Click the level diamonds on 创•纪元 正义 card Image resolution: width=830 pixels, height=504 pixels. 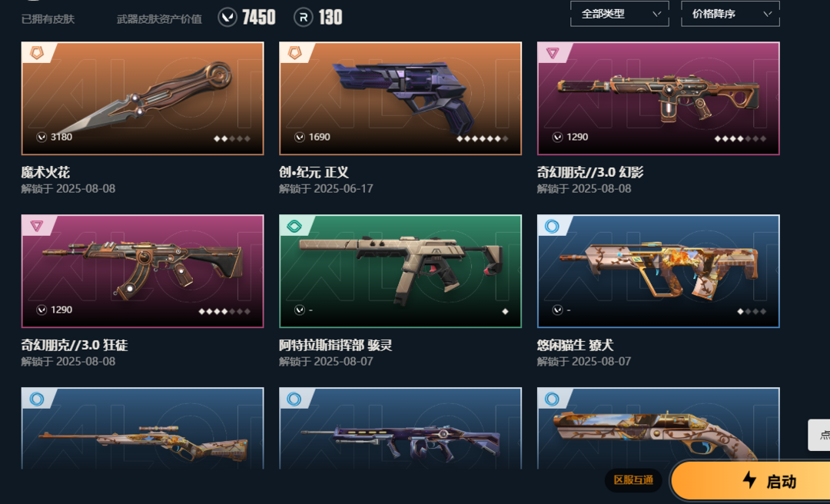pos(482,139)
